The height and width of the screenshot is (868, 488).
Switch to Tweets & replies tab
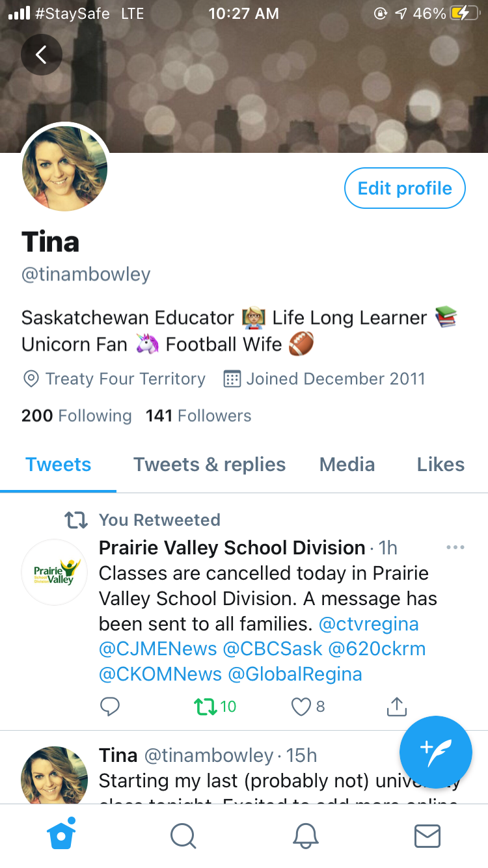[210, 465]
